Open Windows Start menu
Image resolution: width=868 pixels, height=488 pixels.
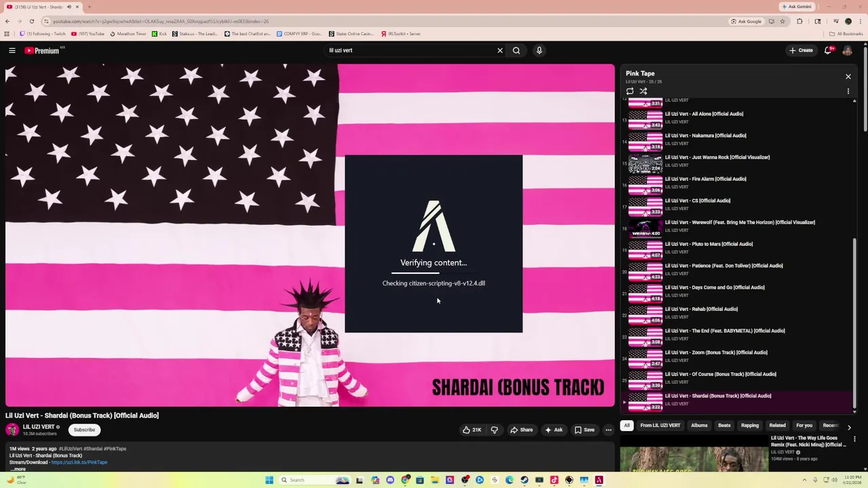[x=269, y=480]
